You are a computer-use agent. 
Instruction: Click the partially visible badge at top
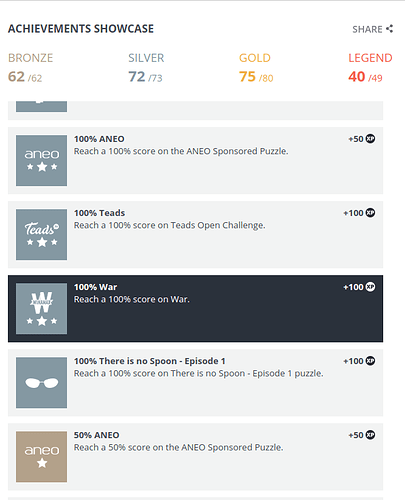(x=41, y=106)
